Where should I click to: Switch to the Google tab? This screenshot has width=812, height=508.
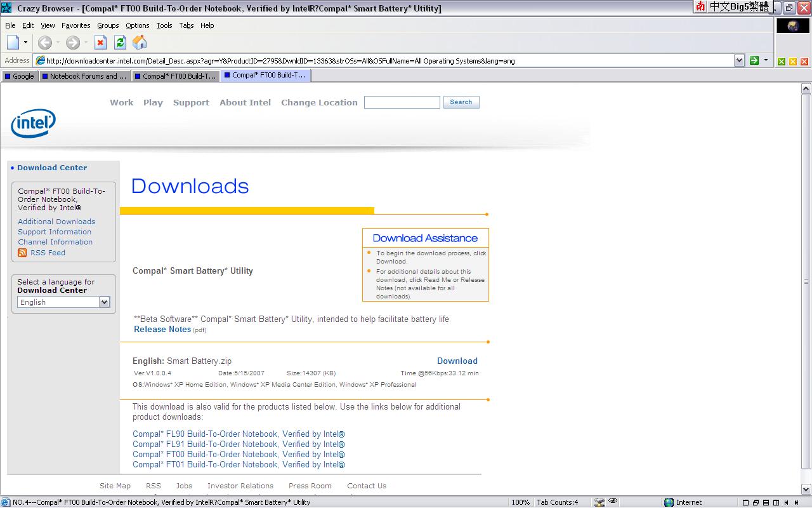(x=20, y=76)
